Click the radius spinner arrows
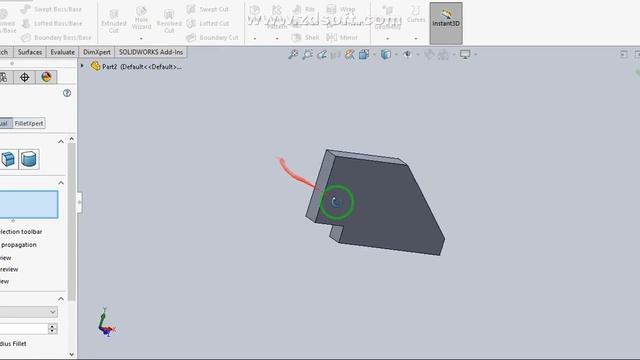 click(x=52, y=329)
